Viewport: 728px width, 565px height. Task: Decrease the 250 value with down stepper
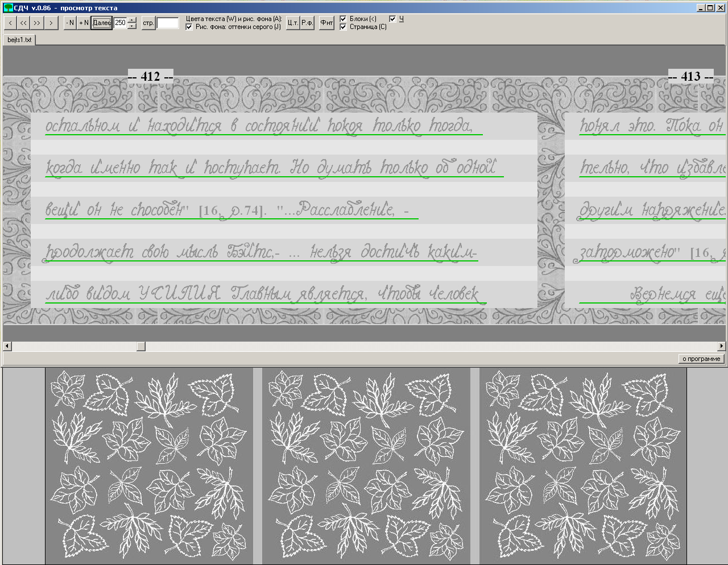[133, 26]
